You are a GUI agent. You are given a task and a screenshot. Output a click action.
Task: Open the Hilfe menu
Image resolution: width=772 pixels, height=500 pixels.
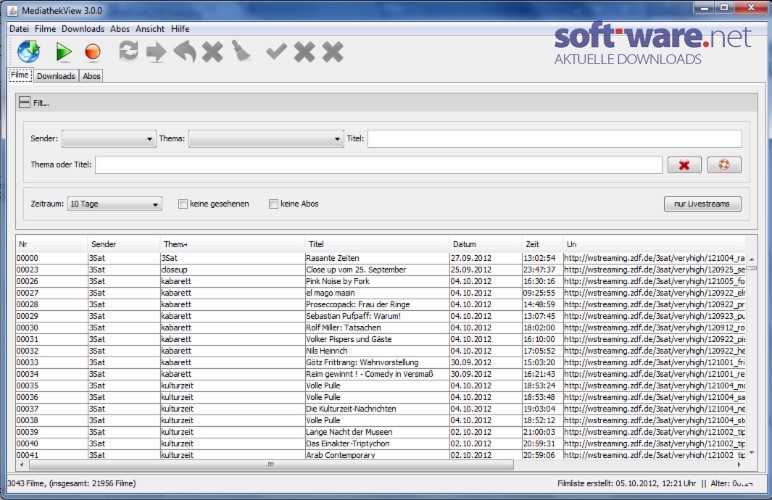click(x=180, y=29)
